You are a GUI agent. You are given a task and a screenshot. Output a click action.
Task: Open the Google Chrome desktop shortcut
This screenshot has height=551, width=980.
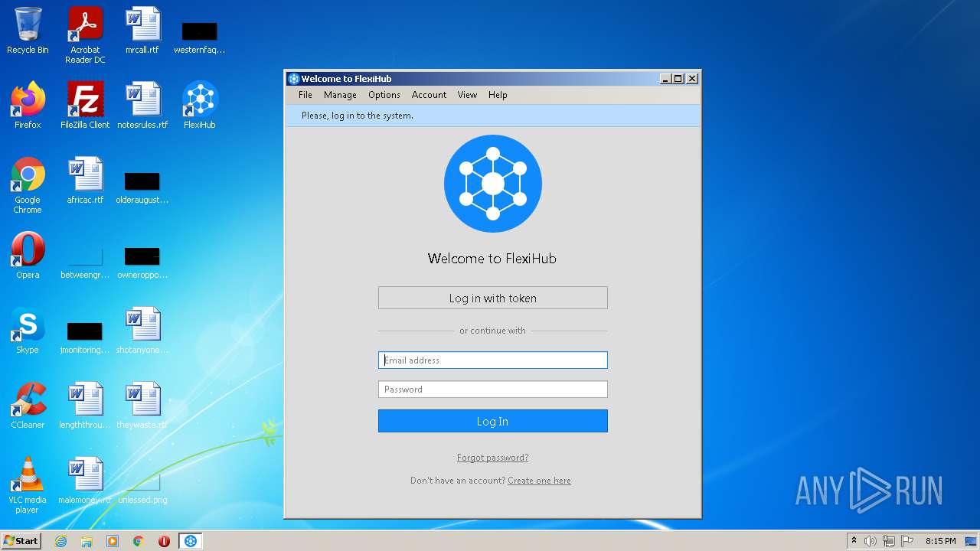pyautogui.click(x=28, y=185)
